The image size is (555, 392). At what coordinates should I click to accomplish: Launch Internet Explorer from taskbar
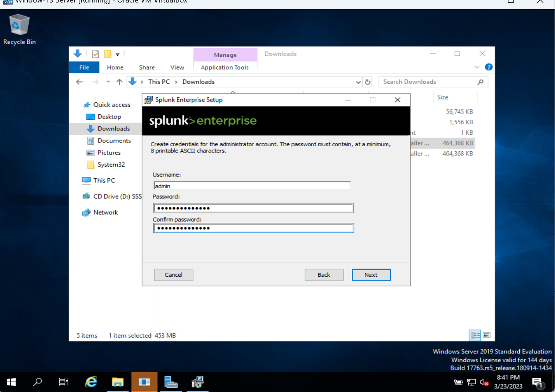click(91, 382)
